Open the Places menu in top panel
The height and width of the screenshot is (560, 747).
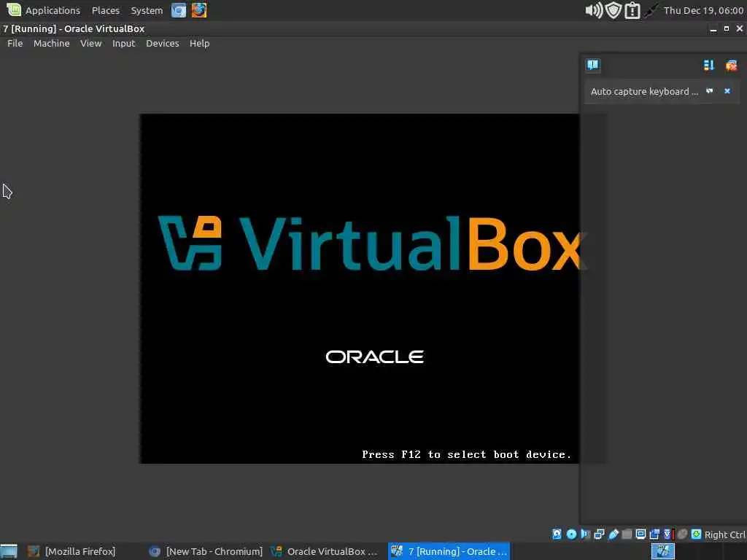(105, 10)
